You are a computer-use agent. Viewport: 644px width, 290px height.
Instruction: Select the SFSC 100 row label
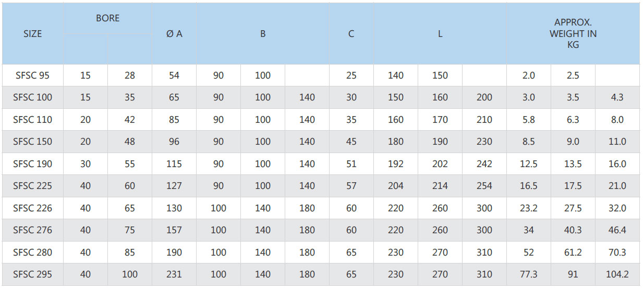coord(33,97)
